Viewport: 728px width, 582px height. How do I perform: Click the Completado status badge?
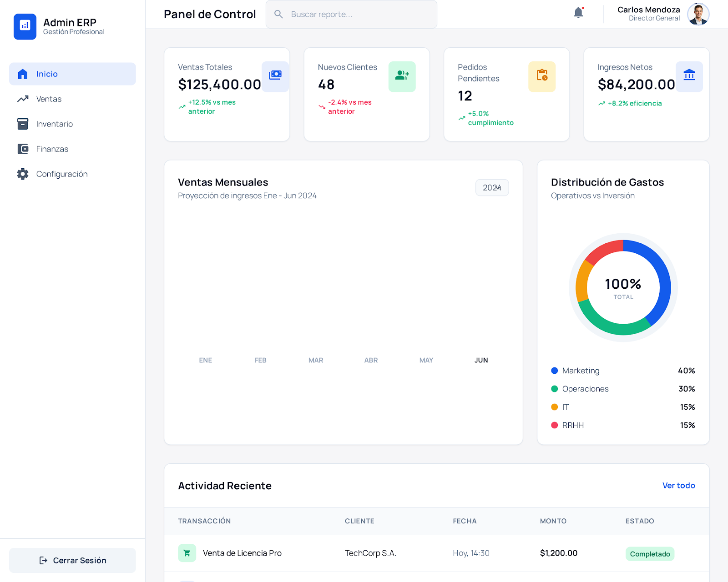pyautogui.click(x=650, y=554)
